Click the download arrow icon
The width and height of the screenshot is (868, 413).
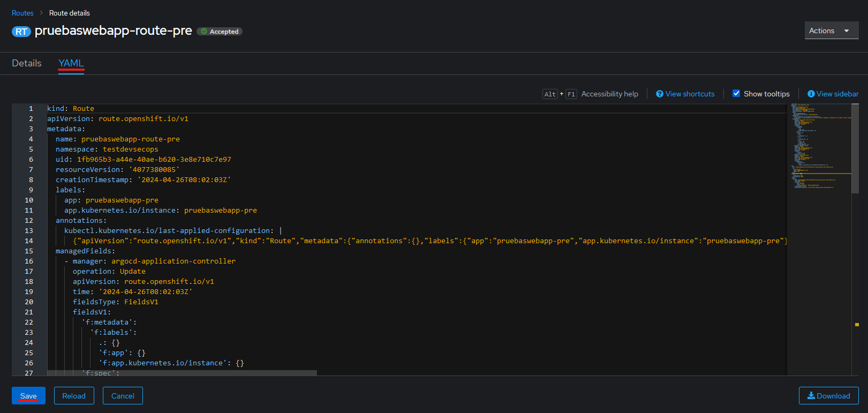click(811, 396)
